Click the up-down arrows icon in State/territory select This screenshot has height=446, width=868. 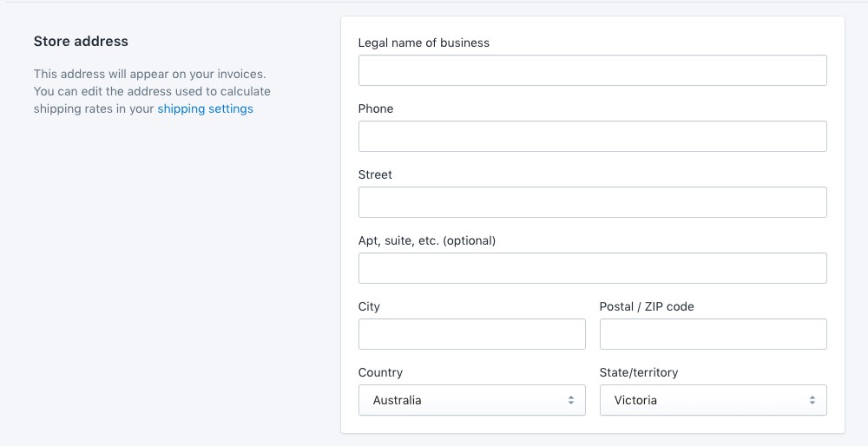pos(812,400)
